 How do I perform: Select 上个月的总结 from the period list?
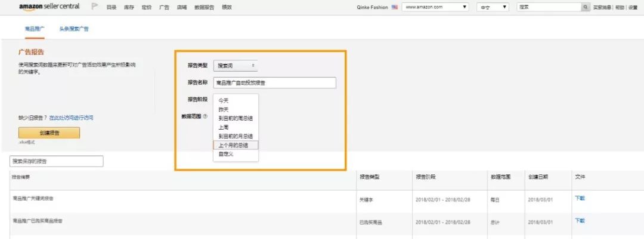point(233,145)
